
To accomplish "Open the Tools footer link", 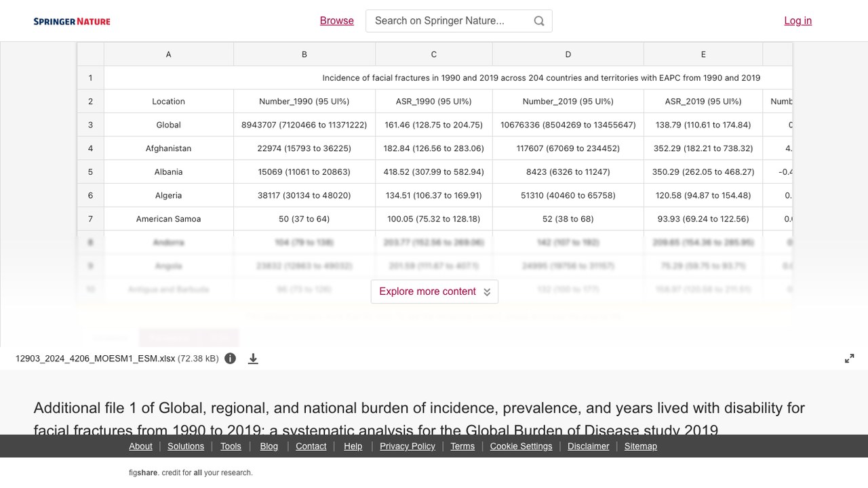I will click(x=231, y=446).
